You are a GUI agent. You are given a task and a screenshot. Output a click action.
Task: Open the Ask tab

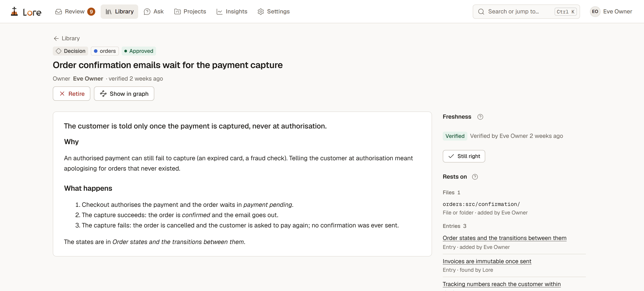[x=154, y=11]
